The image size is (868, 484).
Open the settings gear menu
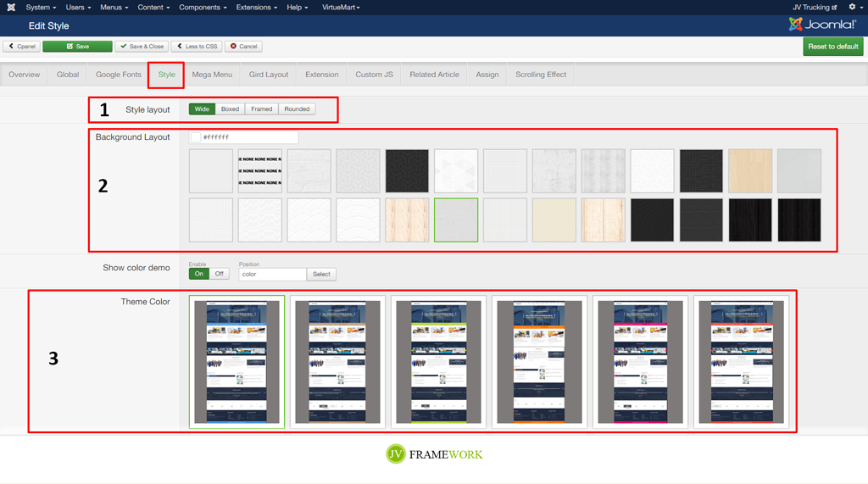tap(852, 8)
